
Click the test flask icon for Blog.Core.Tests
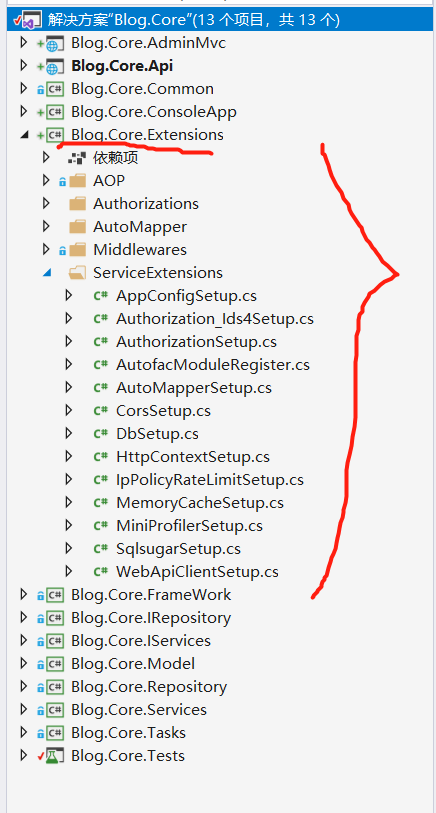[x=54, y=756]
